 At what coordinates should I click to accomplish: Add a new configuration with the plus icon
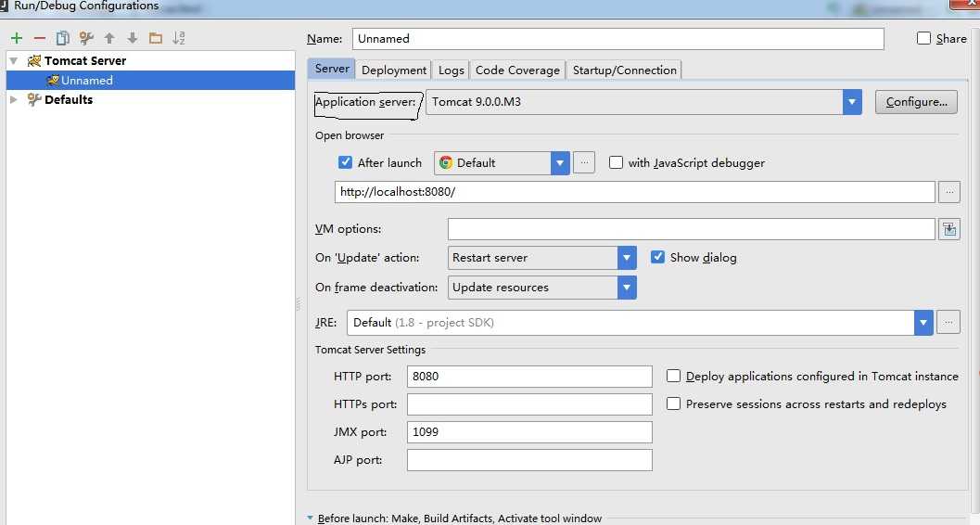(17, 38)
